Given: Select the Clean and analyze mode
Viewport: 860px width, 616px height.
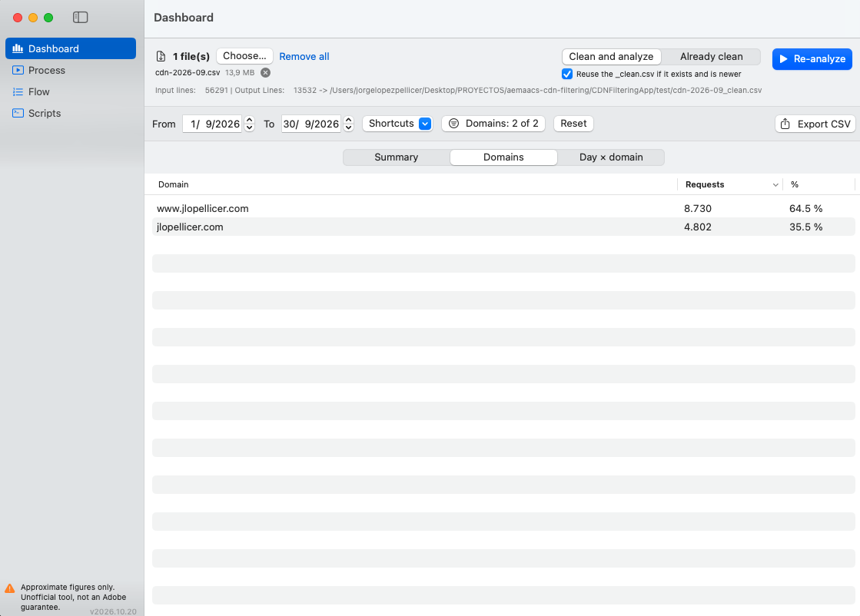Looking at the screenshot, I should tap(611, 56).
